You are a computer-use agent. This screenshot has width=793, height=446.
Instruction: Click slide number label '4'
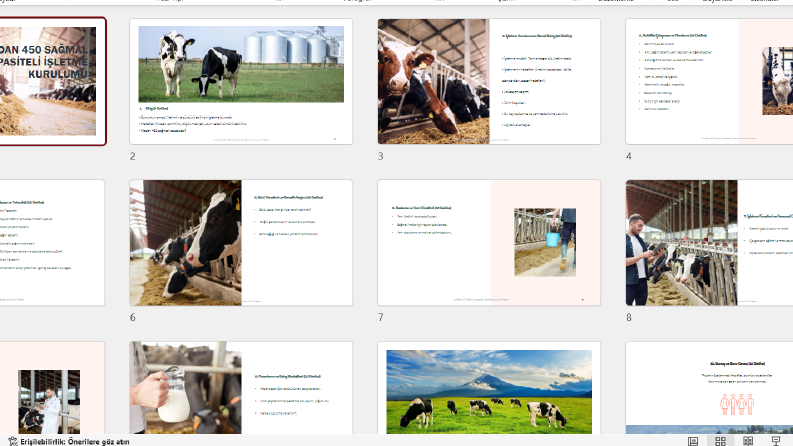pos(629,156)
